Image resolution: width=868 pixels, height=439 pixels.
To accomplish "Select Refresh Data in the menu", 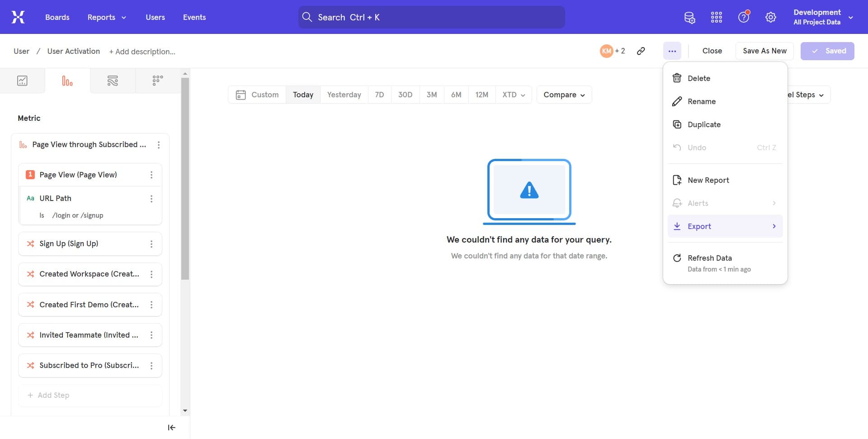I will coord(709,258).
